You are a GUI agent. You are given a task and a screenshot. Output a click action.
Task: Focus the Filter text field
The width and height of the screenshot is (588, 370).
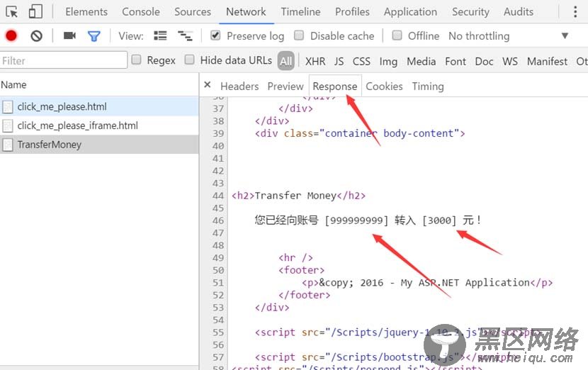63,60
